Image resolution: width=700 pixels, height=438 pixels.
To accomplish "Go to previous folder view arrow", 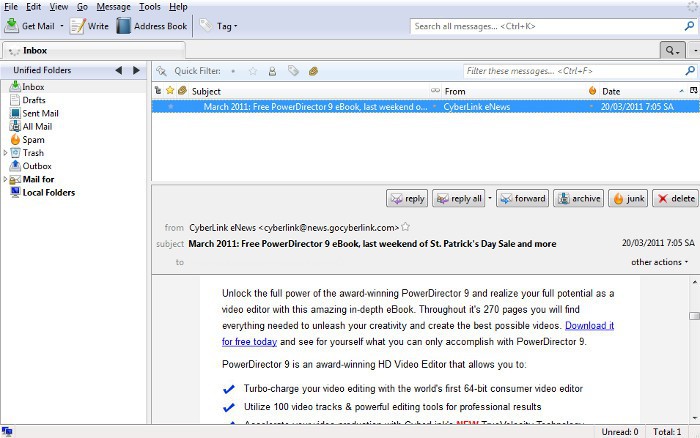I will (118, 70).
